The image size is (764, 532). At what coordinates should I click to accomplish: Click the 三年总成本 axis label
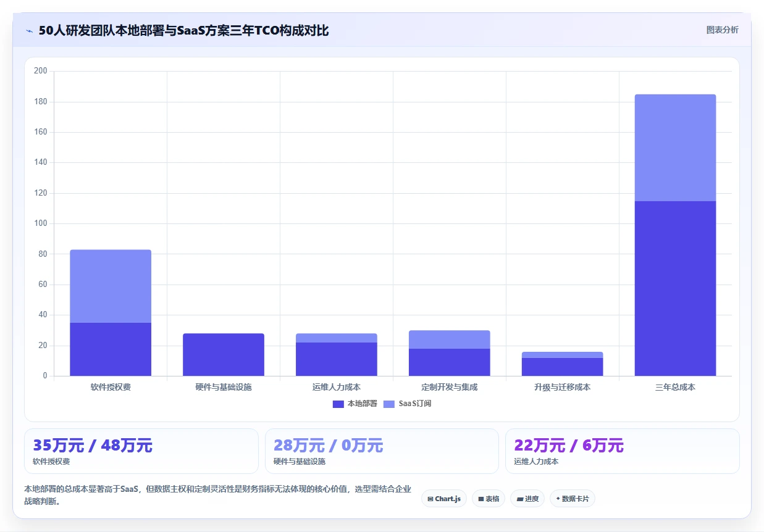click(676, 388)
